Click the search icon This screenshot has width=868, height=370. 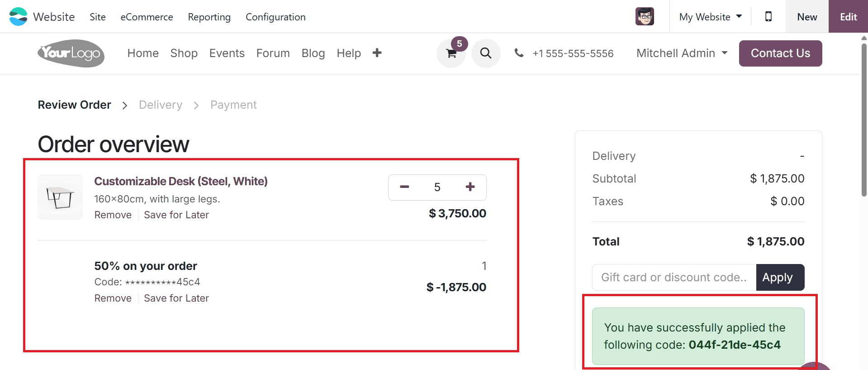point(485,53)
